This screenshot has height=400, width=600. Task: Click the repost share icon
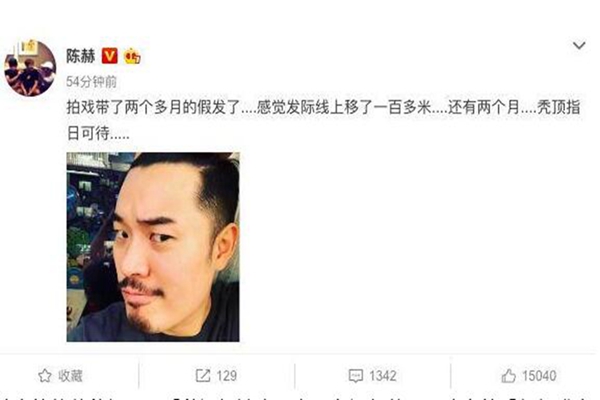(x=203, y=376)
